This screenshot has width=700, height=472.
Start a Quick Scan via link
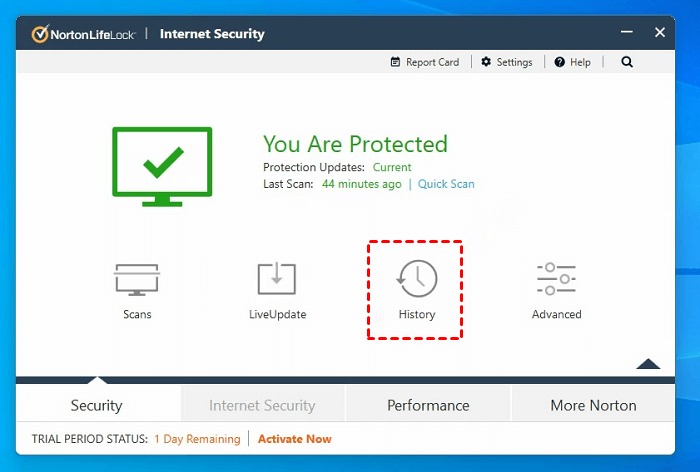click(446, 184)
